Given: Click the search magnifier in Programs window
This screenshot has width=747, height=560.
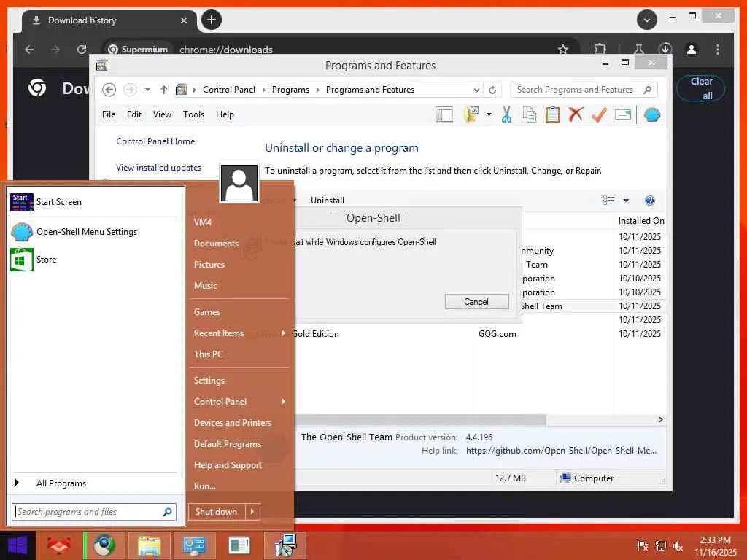Looking at the screenshot, I should (x=648, y=90).
